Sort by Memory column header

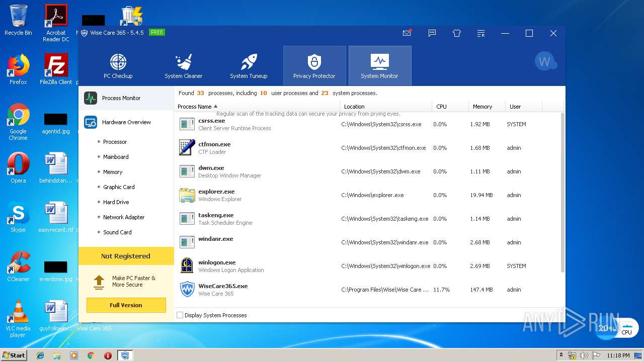tap(487, 107)
